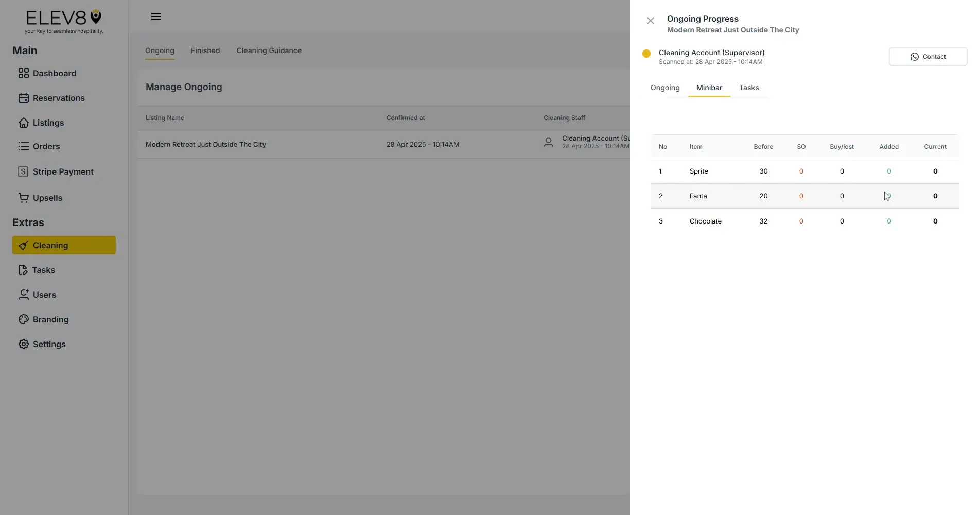Click the Fanta row in minibar table

click(x=698, y=196)
